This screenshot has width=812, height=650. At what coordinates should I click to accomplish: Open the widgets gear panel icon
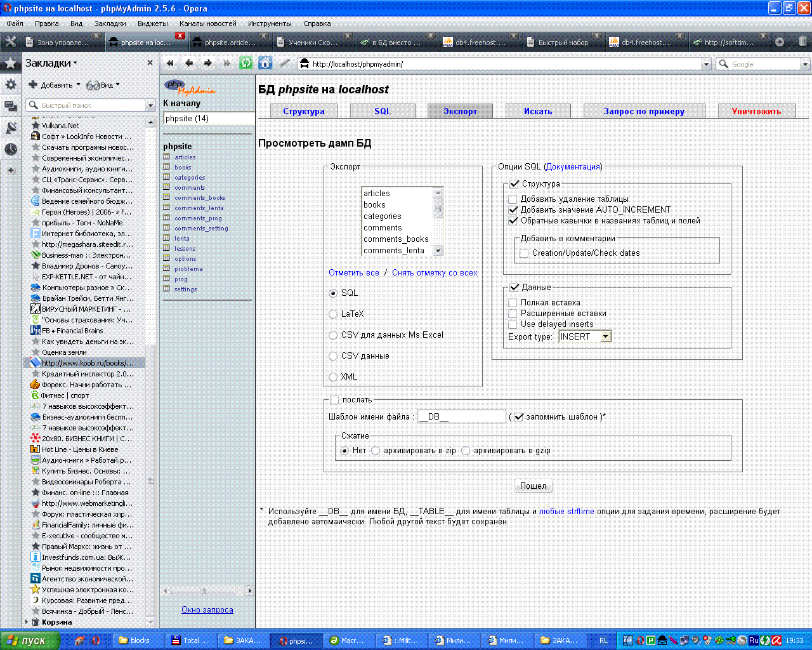(11, 84)
